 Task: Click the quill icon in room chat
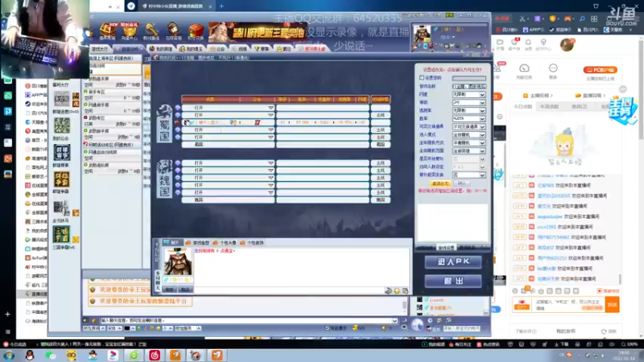(388, 290)
